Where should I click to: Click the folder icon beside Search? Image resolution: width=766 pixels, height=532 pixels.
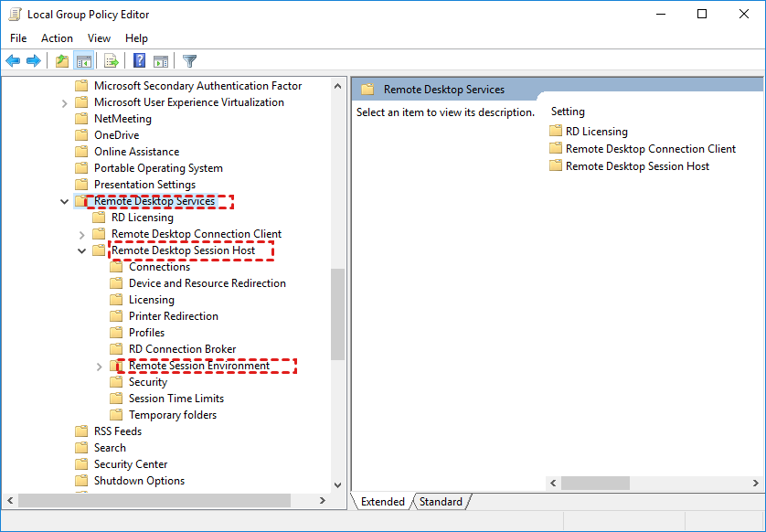pos(81,448)
